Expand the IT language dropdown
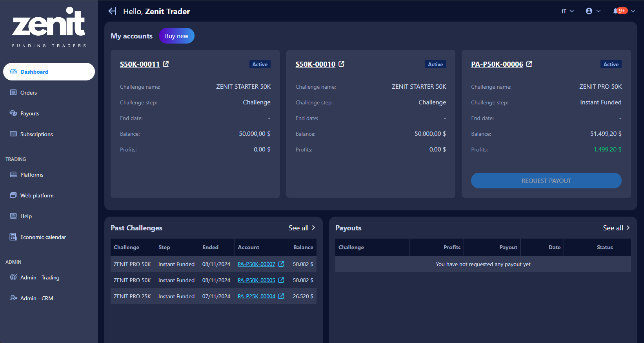 568,11
